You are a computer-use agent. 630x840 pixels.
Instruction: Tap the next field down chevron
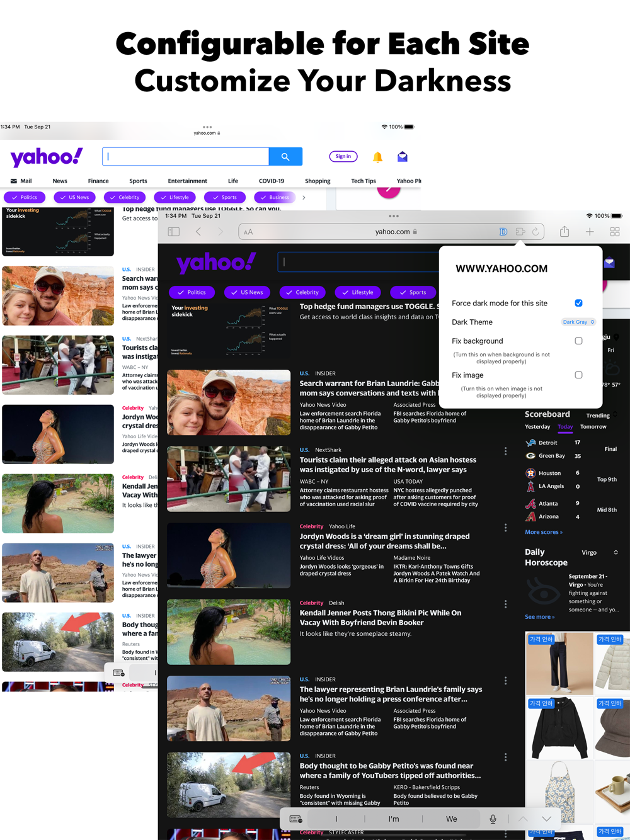(x=546, y=819)
